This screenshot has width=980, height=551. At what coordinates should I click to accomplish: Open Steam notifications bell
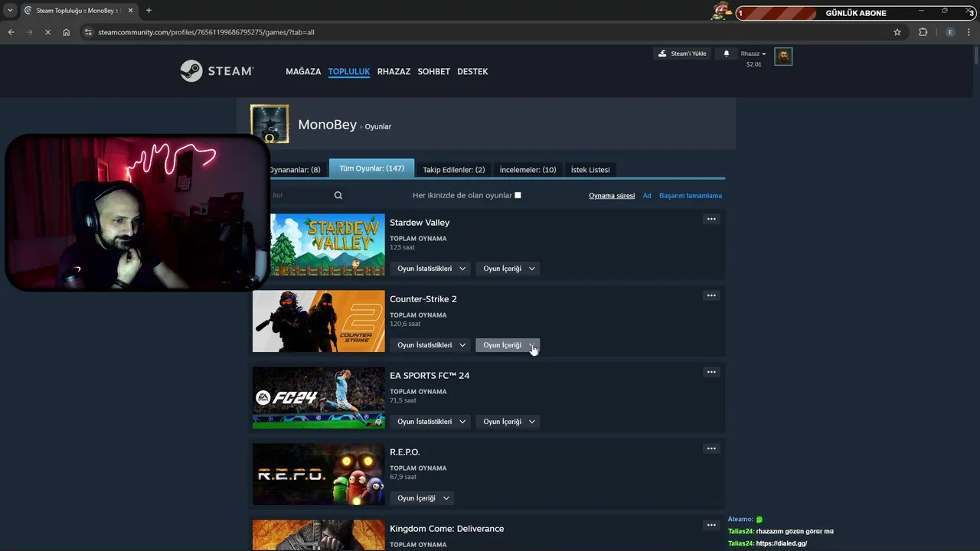tap(727, 54)
